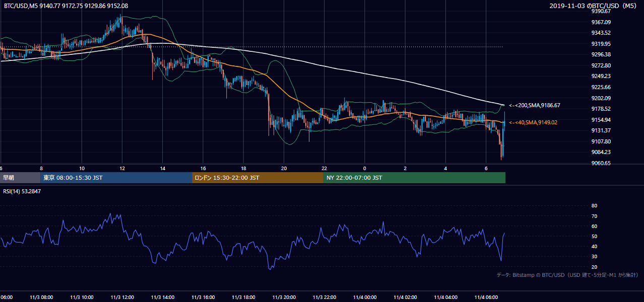Click the ロンドン 15:30-22:00 JST session bar

(x=257, y=178)
